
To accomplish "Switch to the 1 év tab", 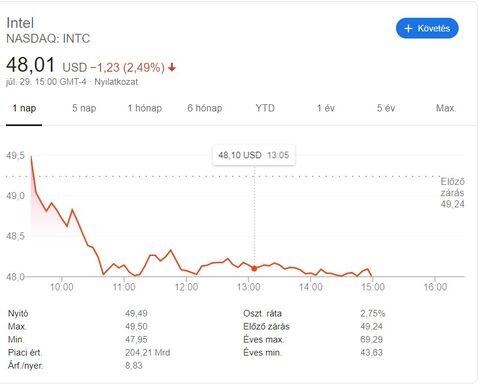I will tap(326, 108).
